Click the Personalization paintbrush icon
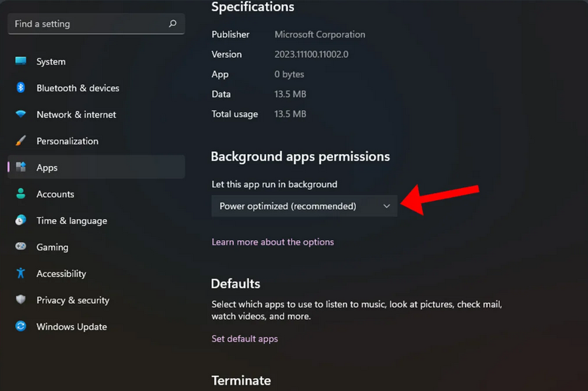The width and height of the screenshot is (588, 391). pos(21,141)
